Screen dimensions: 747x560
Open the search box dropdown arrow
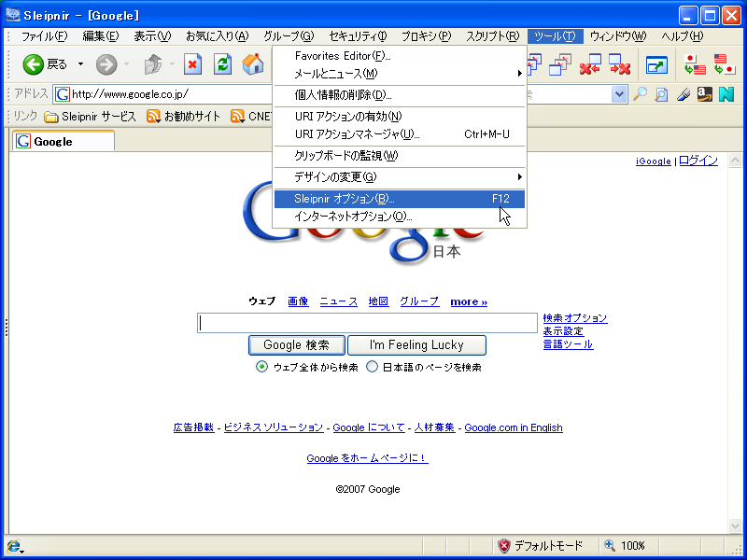619,94
